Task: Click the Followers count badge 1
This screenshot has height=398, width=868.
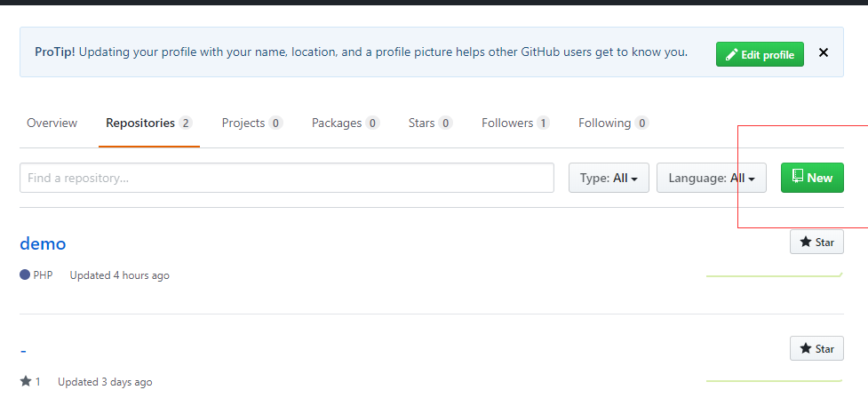Action: (543, 123)
